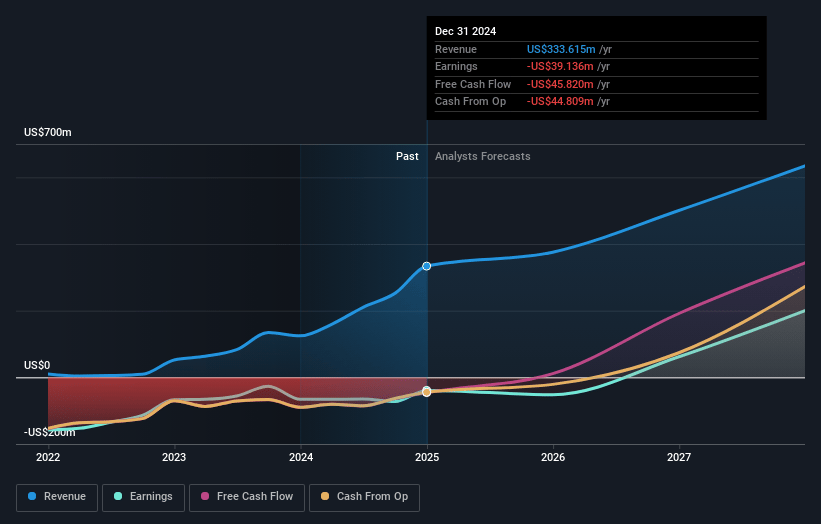This screenshot has width=821, height=524.
Task: Click the orange Cash From Op legend dot
Action: coord(325,496)
